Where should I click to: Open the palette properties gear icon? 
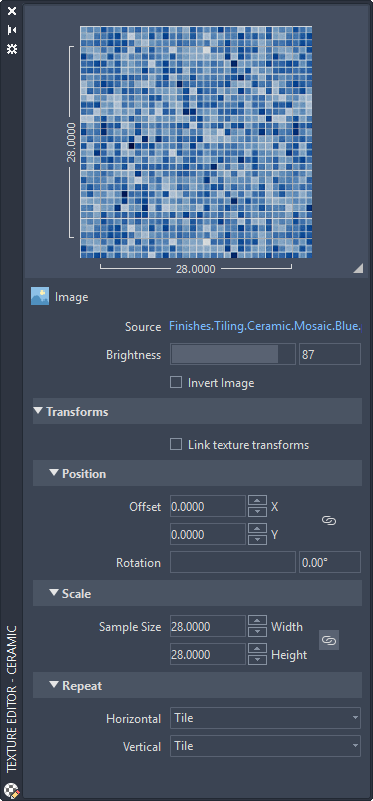point(12,49)
